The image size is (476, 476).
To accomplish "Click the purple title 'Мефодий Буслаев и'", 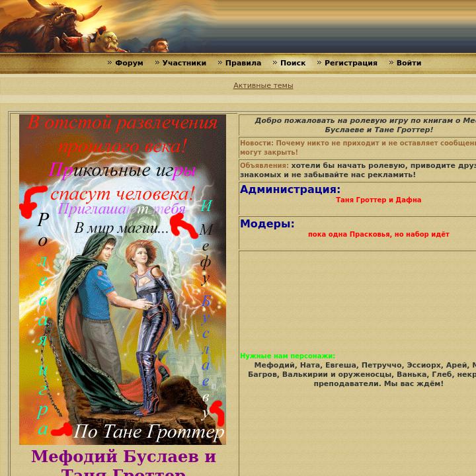I will coord(124,456).
